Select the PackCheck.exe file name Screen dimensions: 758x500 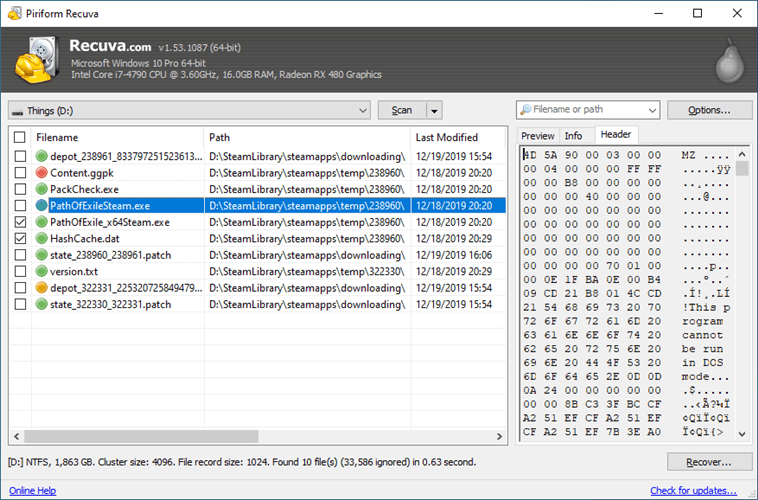84,189
